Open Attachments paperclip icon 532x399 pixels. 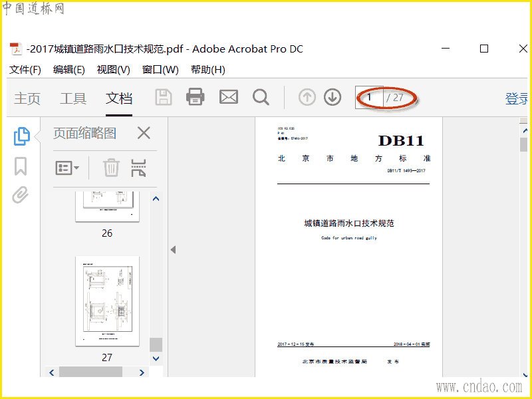[x=21, y=194]
